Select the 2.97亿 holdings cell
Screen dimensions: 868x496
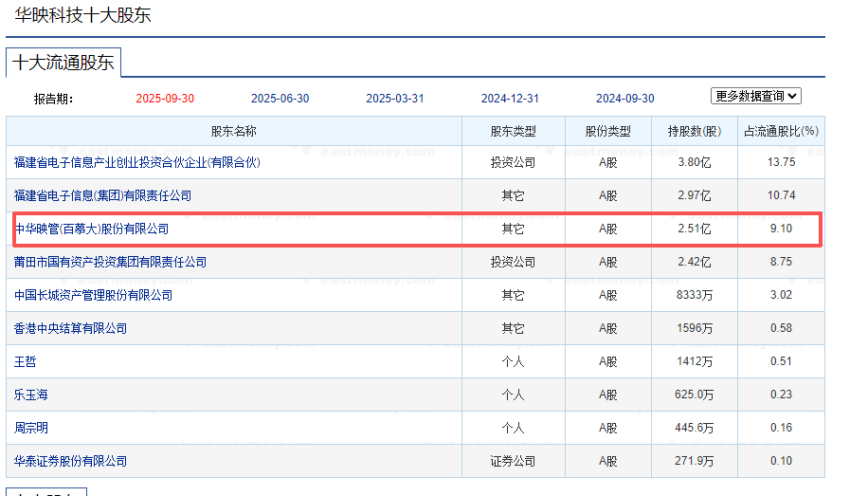(x=695, y=195)
